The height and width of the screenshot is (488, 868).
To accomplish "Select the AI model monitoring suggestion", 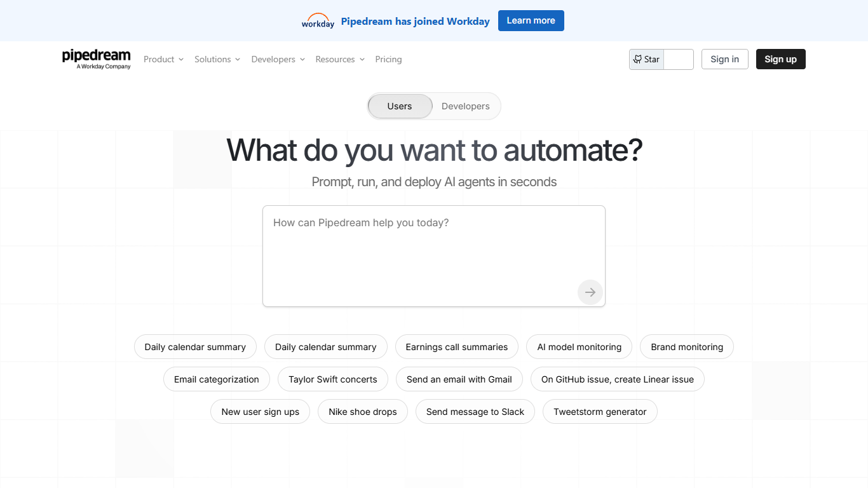I will click(580, 347).
